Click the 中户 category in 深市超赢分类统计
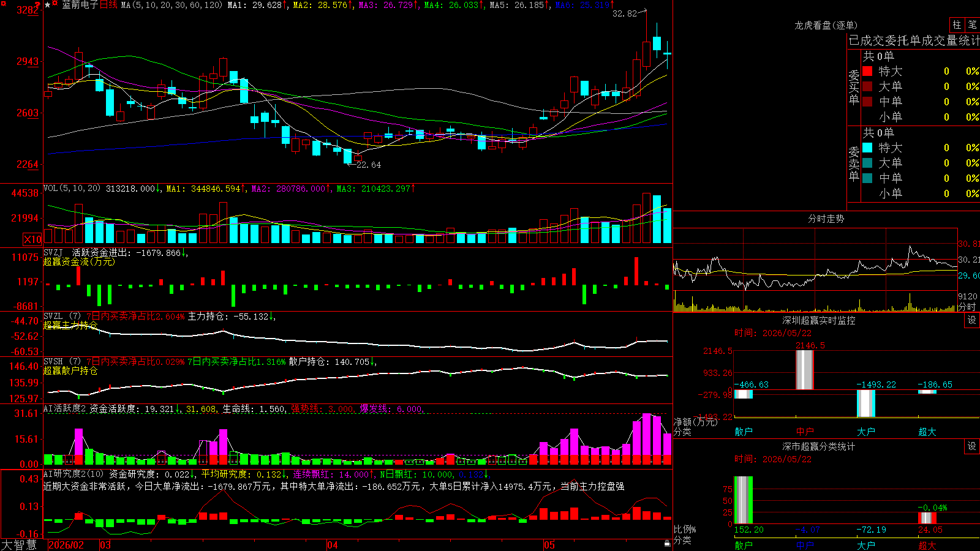The image size is (980, 551). tap(805, 545)
